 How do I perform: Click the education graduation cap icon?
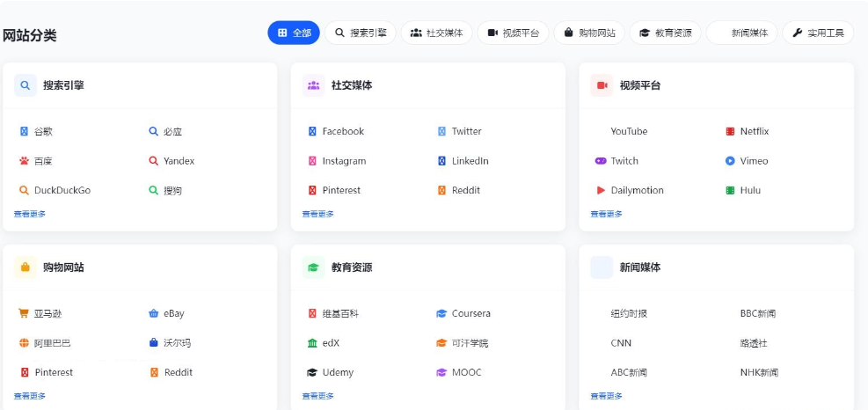(313, 267)
